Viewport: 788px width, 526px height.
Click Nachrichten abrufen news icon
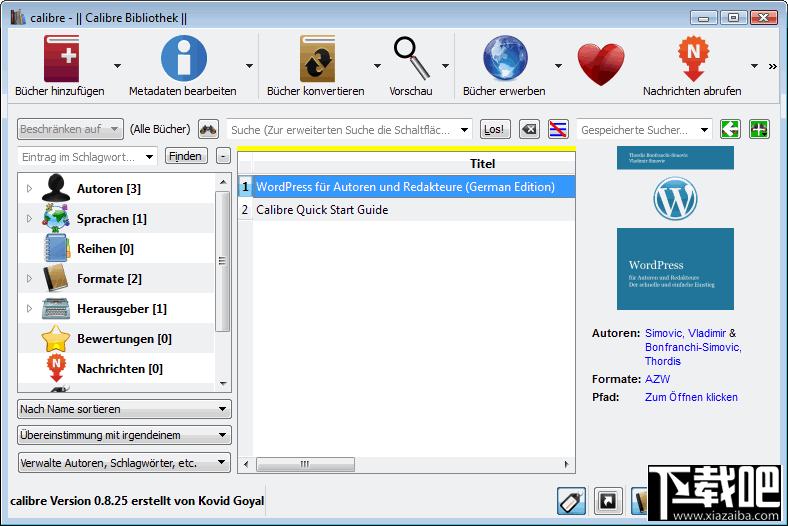[x=694, y=58]
